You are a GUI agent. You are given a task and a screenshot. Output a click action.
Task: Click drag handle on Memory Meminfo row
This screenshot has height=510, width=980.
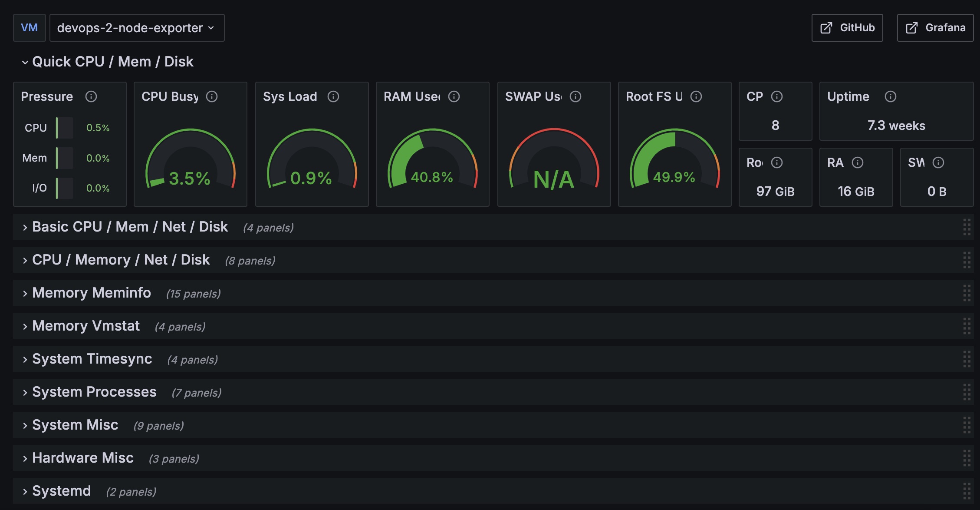point(967,293)
